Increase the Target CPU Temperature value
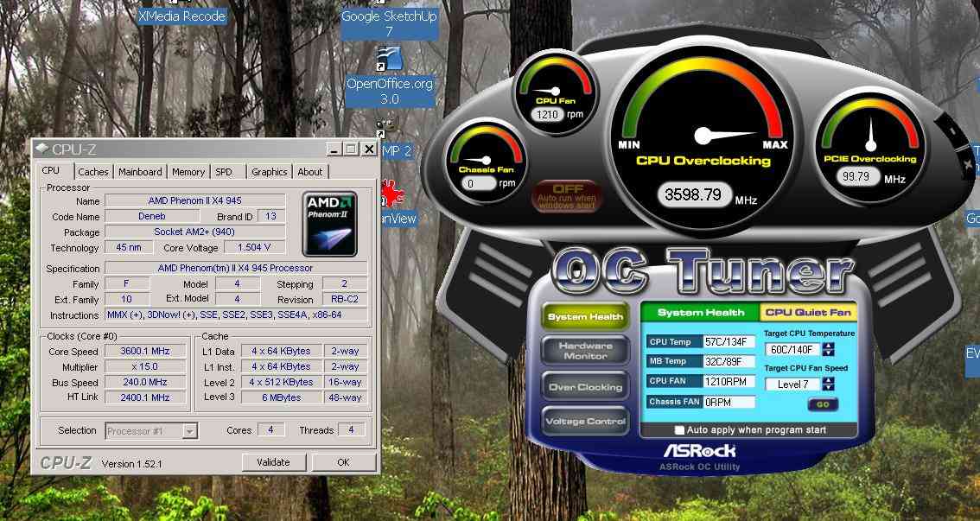Viewport: 980px width, 521px height. (x=828, y=346)
